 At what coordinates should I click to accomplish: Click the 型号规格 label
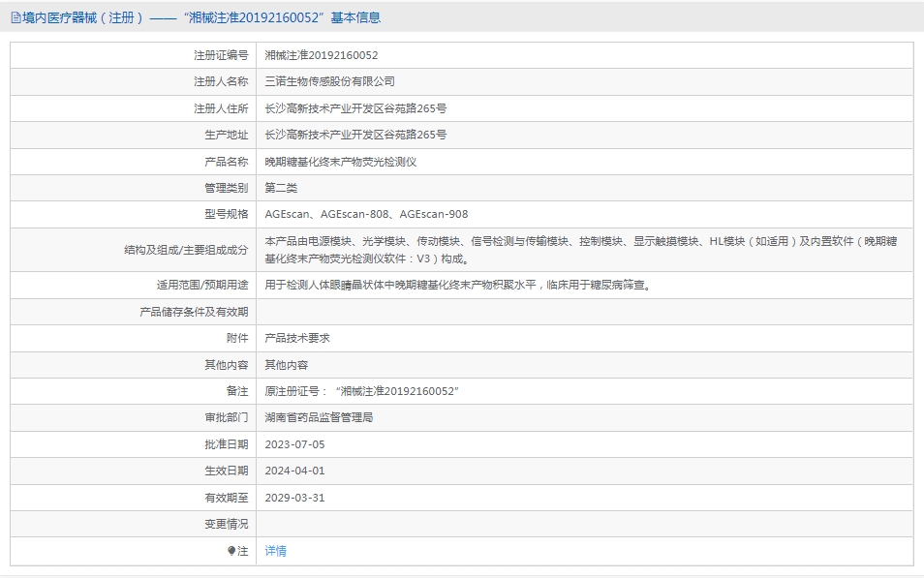coord(227,215)
